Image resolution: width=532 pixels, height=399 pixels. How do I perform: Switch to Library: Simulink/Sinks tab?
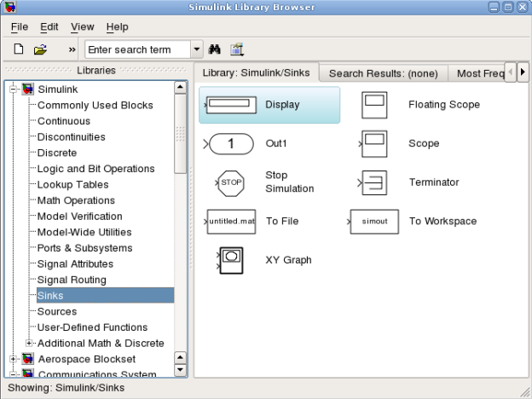(x=256, y=73)
